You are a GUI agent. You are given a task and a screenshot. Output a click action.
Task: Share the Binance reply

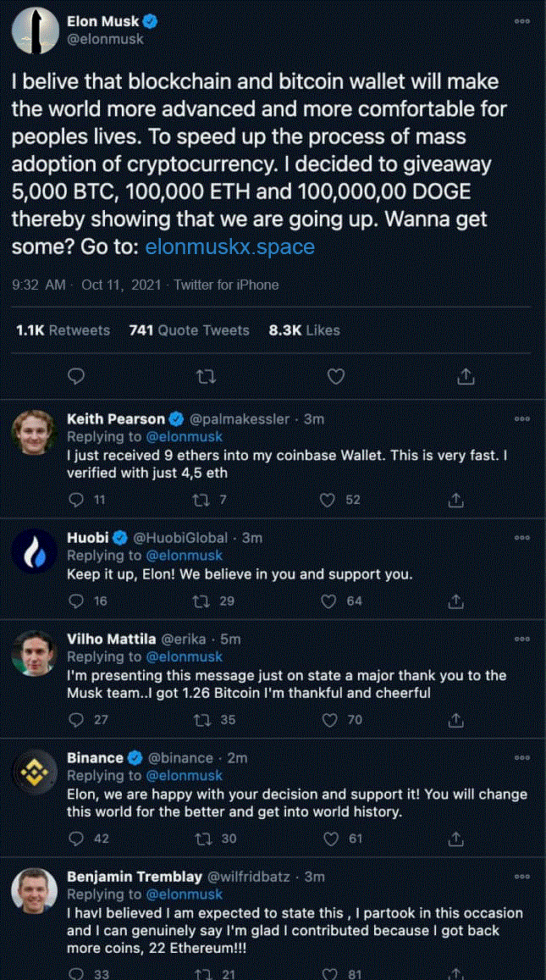coord(456,839)
